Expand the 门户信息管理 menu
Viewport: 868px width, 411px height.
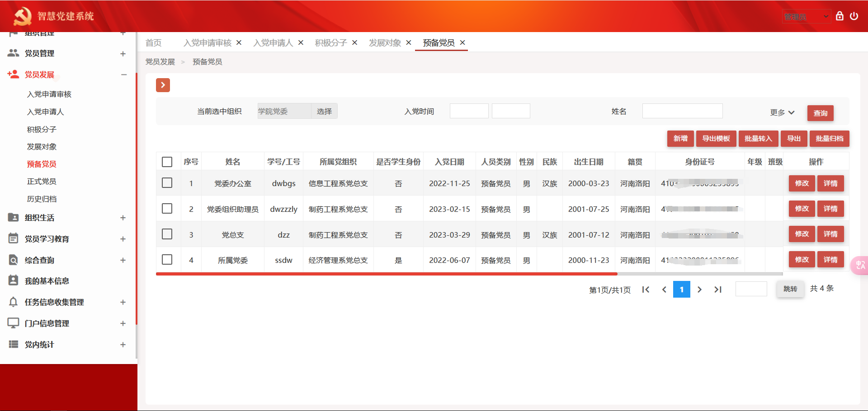click(123, 323)
